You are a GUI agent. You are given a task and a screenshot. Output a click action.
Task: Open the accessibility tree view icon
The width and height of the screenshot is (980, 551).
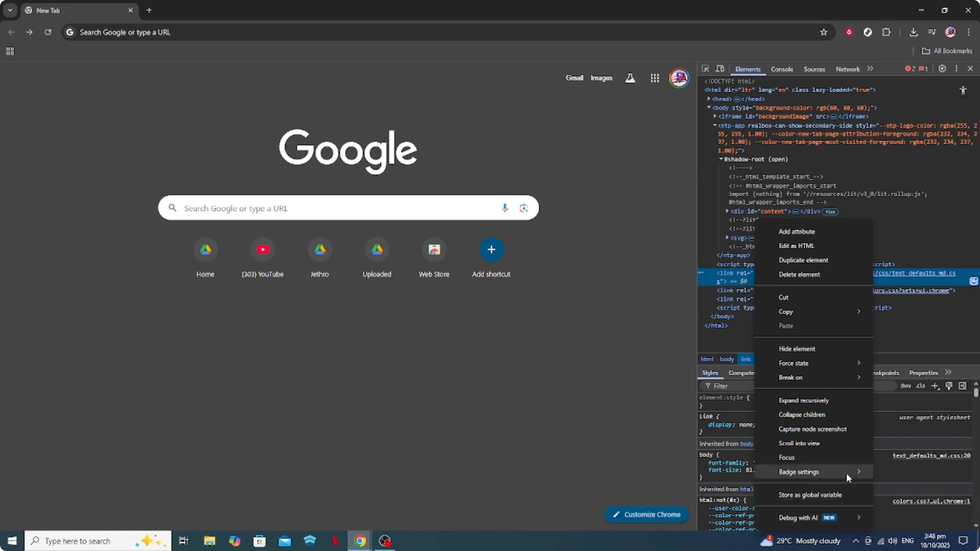963,91
